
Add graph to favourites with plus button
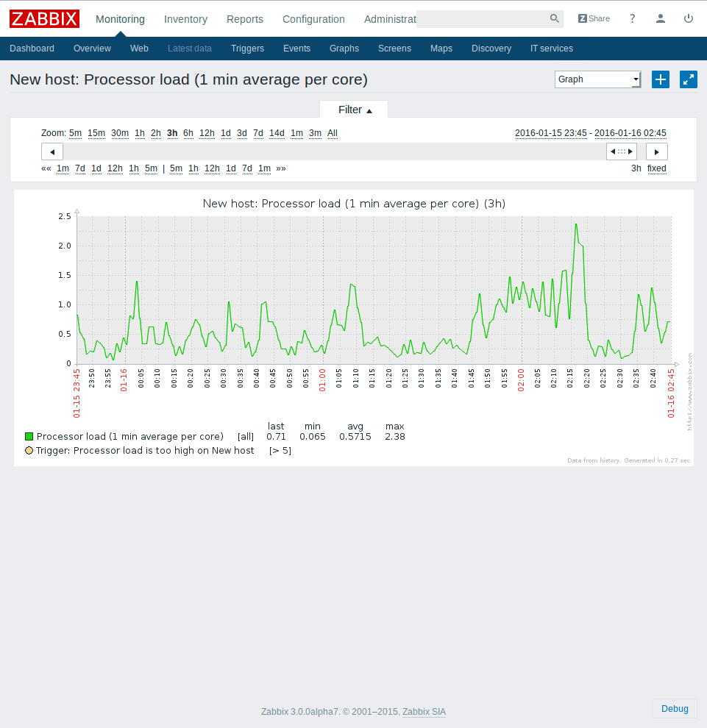(661, 79)
